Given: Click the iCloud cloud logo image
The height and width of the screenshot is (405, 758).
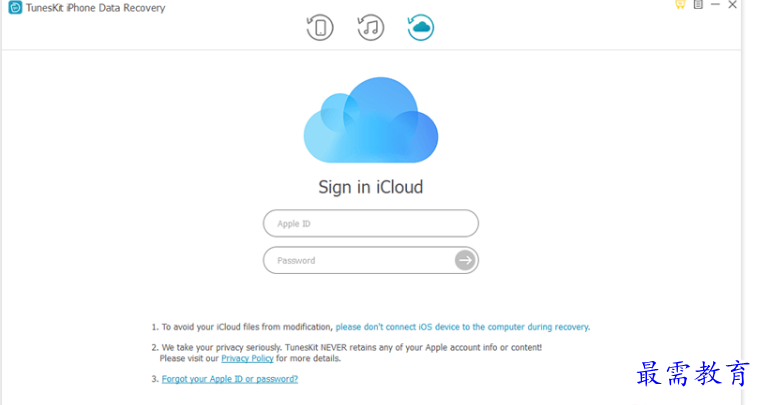Looking at the screenshot, I should coord(371,120).
